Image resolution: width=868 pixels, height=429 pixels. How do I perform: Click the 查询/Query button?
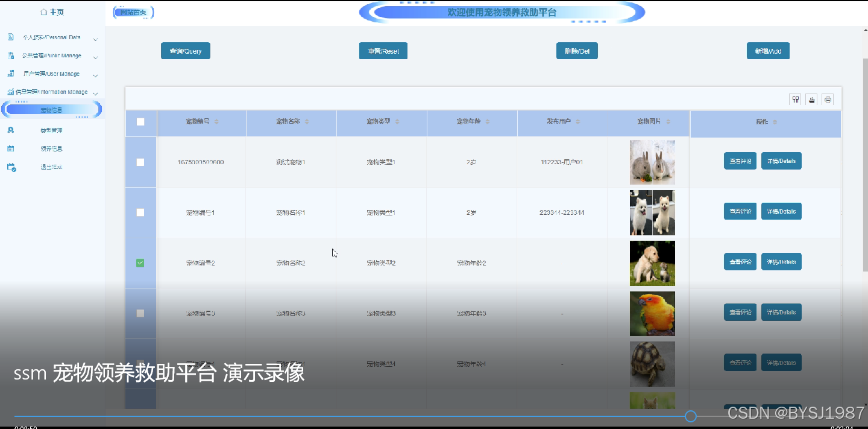pyautogui.click(x=186, y=51)
